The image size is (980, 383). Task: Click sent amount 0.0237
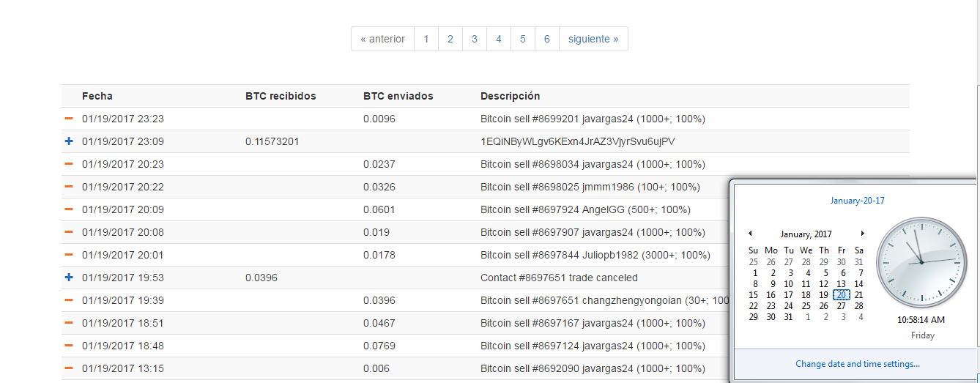(x=379, y=164)
